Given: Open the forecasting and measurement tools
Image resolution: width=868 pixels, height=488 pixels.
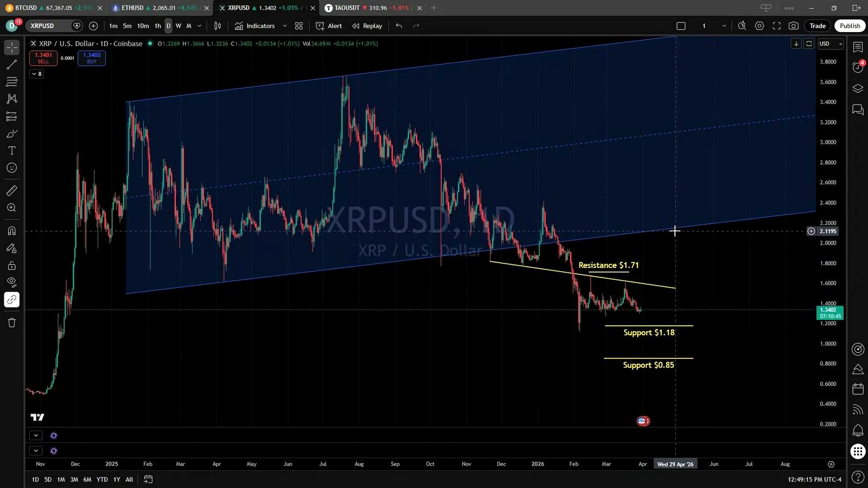Looking at the screenshot, I should 11,116.
